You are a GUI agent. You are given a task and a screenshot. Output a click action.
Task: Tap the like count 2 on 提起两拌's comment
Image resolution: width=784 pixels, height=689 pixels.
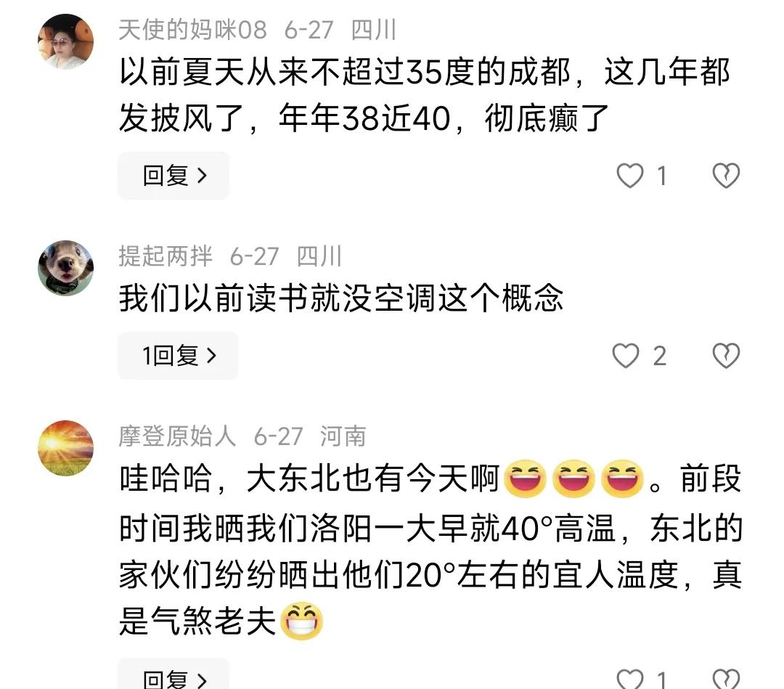tap(659, 356)
